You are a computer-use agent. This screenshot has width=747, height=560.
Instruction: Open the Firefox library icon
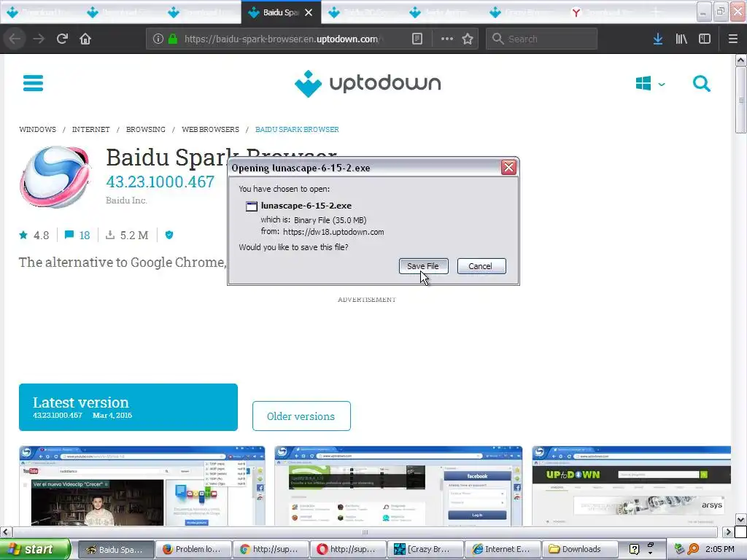tap(681, 39)
